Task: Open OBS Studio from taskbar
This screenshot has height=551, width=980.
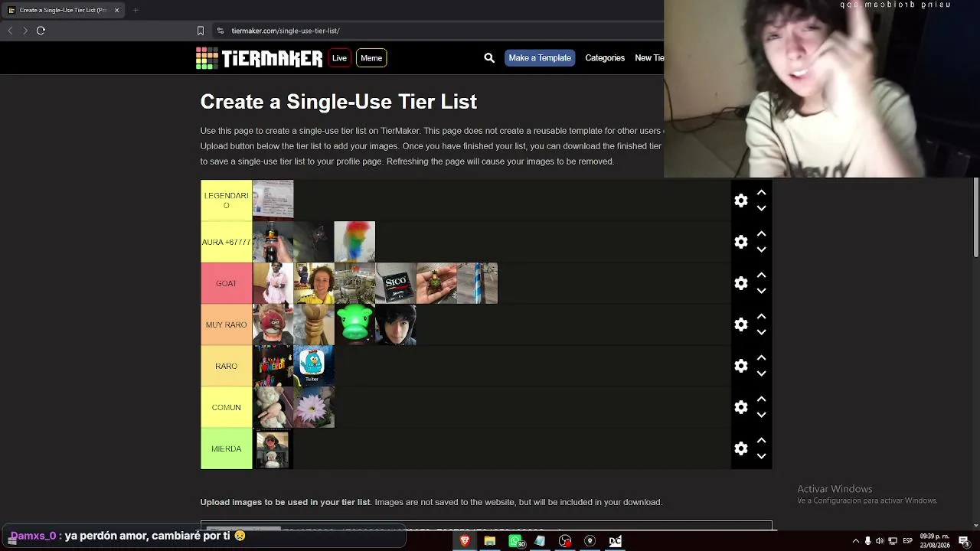Action: (x=565, y=541)
